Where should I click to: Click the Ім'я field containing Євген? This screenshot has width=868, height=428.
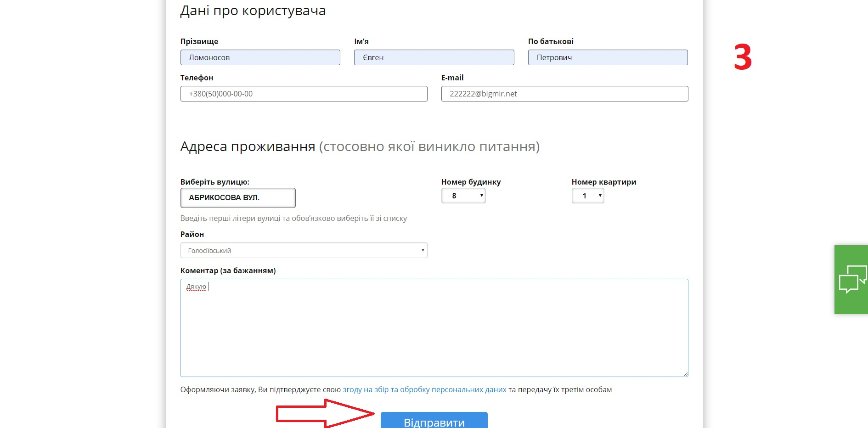point(434,57)
